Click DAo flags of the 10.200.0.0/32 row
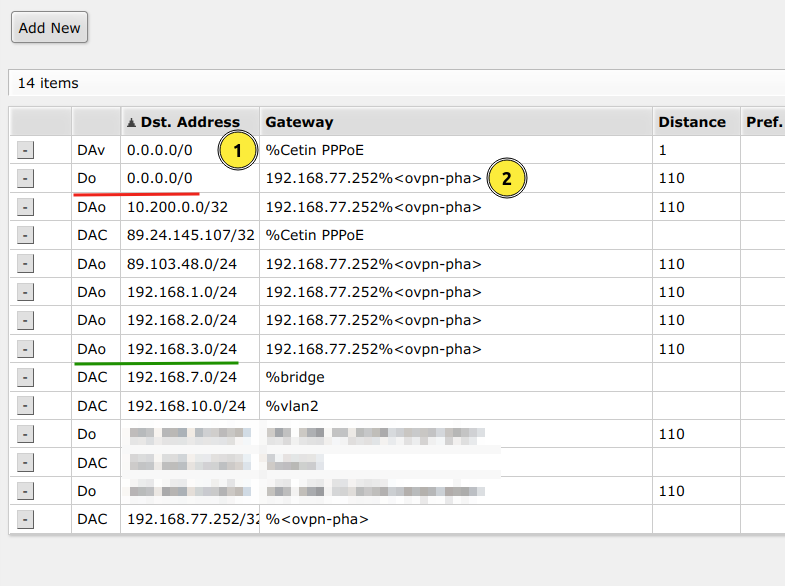The width and height of the screenshot is (785, 586). click(92, 207)
